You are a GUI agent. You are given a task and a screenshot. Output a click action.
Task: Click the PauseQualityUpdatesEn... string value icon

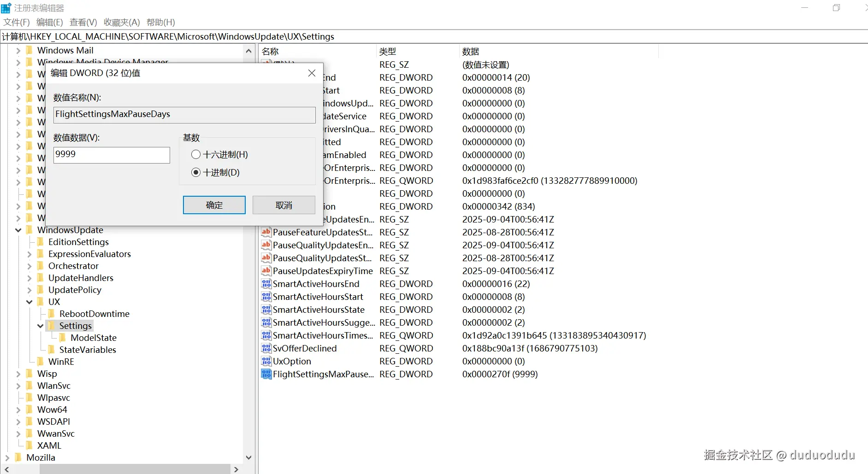tap(266, 245)
